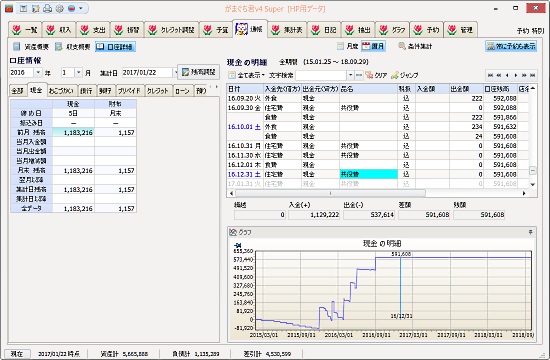Select the 16.12.31 row 共役費 cell
This screenshot has width=550, height=360.
[368, 174]
